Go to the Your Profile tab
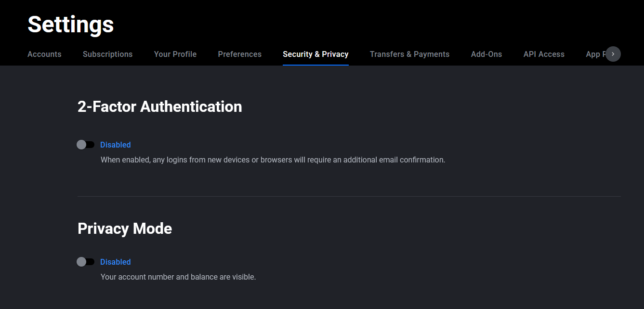 click(175, 54)
